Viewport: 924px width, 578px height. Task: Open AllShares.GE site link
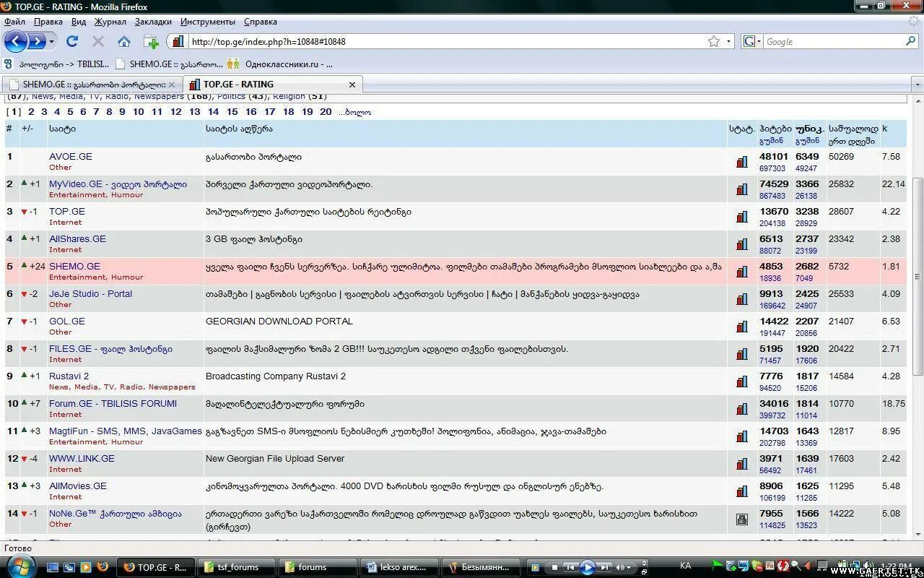(77, 239)
